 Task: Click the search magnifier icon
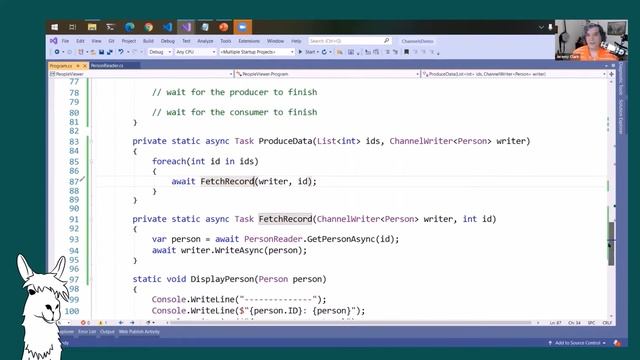[387, 40]
